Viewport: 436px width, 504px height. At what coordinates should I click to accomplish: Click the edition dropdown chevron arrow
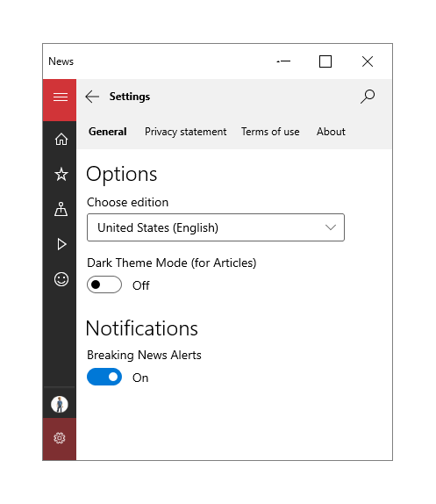click(x=331, y=227)
